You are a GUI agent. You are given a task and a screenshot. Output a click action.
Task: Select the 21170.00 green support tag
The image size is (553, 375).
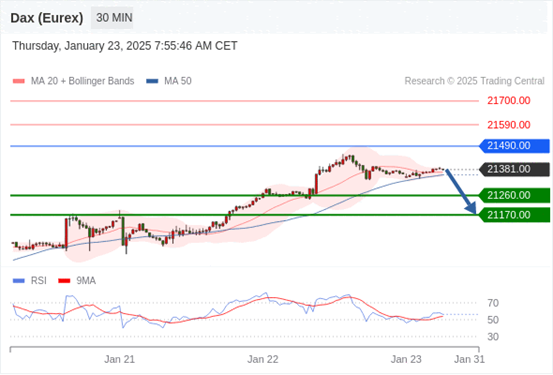point(514,215)
